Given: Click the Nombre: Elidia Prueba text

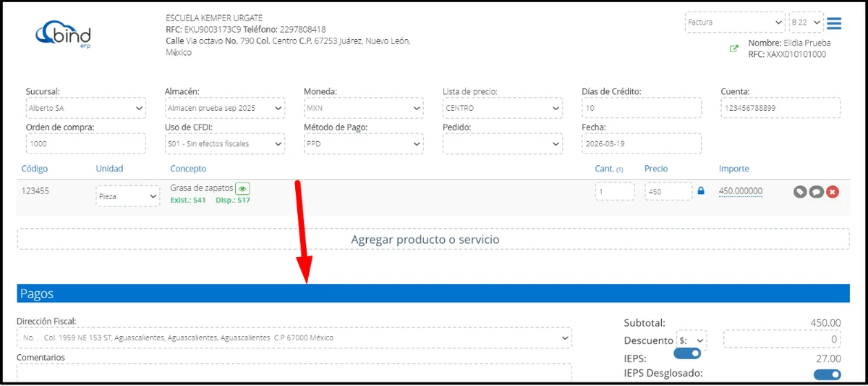Looking at the screenshot, I should point(789,43).
